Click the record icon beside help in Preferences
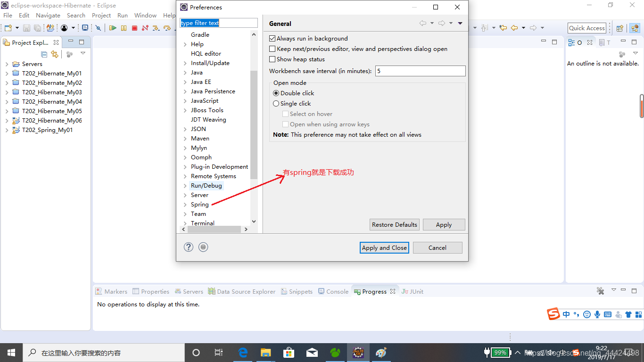644x362 pixels. click(203, 247)
